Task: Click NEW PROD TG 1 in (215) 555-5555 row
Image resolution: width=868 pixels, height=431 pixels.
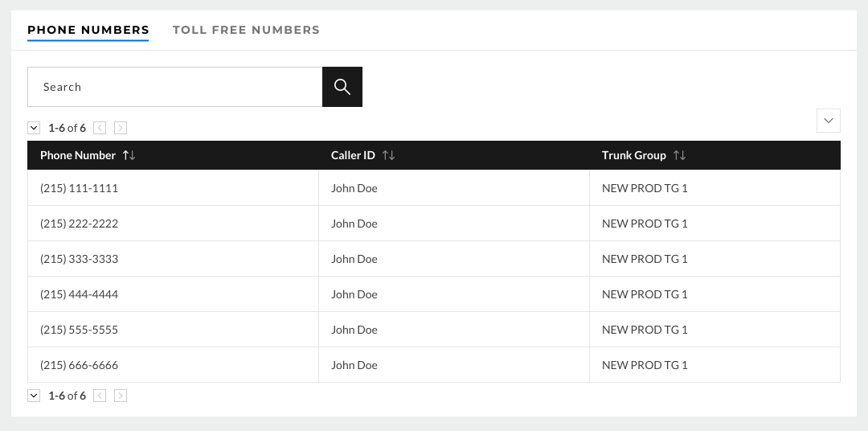Action: click(x=645, y=330)
